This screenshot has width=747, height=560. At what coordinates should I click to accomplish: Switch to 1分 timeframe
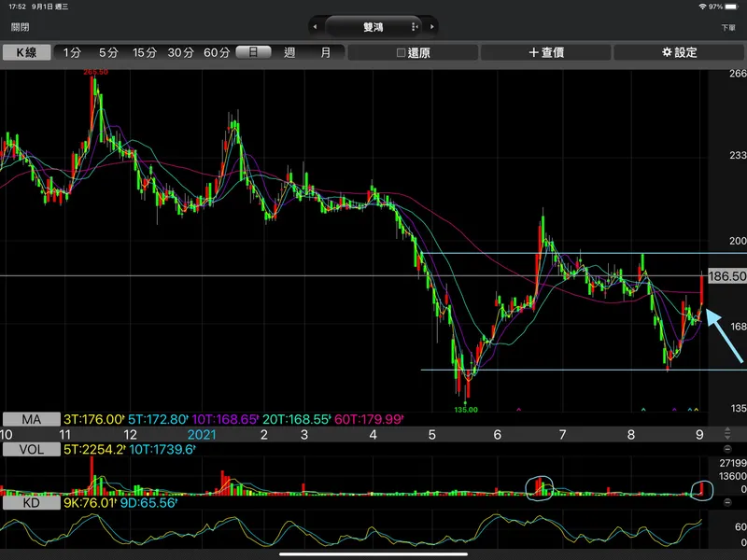pyautogui.click(x=72, y=53)
